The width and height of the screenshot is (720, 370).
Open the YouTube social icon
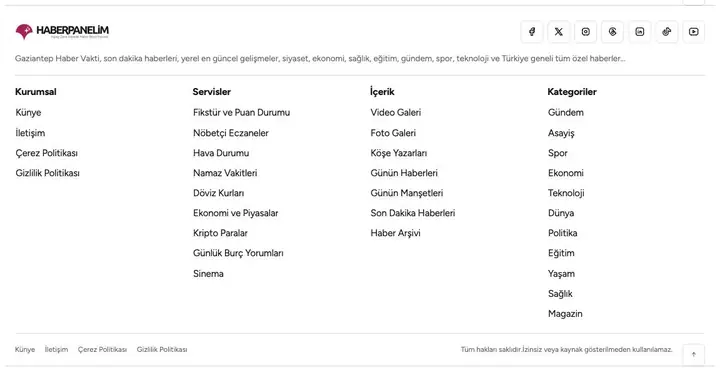pos(694,32)
